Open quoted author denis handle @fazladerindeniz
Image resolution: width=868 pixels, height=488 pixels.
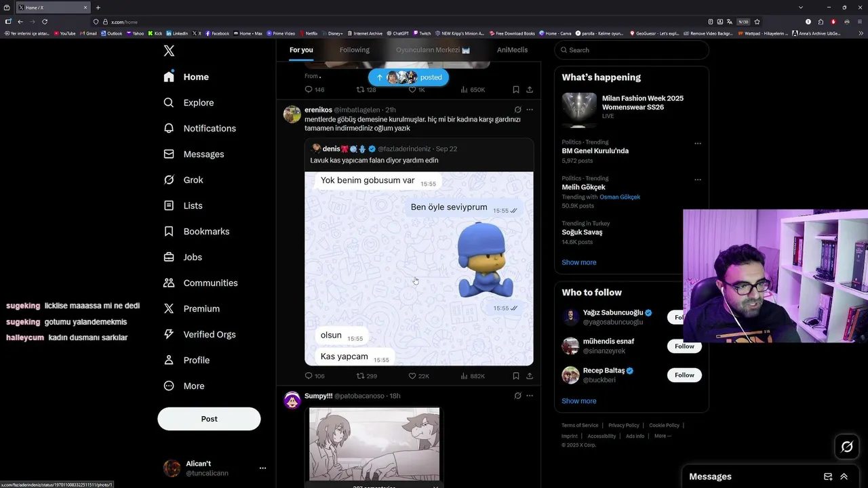(x=404, y=149)
